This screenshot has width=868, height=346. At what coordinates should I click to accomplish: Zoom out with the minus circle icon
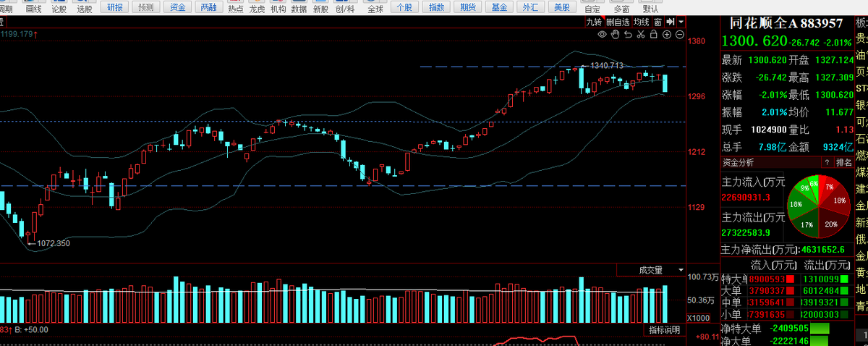[x=680, y=34]
